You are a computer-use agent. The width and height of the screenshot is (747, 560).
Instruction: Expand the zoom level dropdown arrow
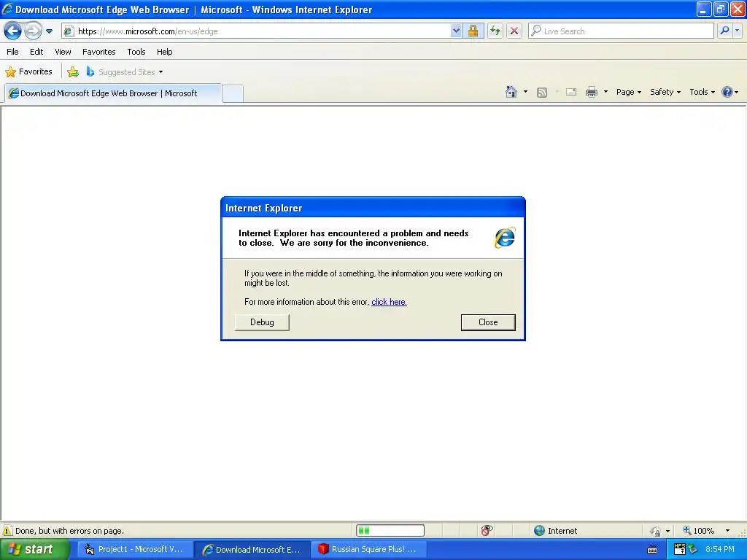pos(727,531)
